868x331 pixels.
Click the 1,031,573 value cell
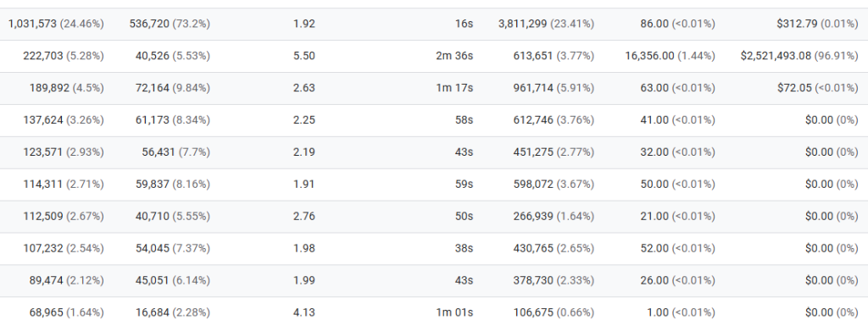[x=56, y=24]
